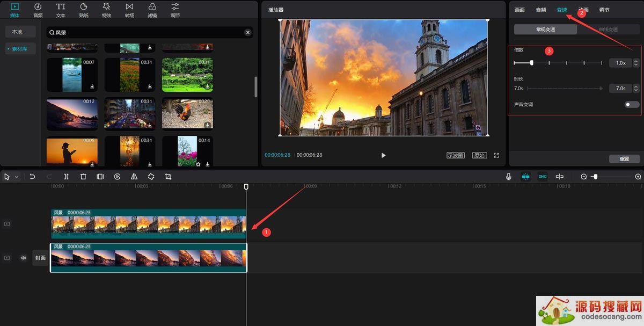Click the split clip tool in timeline toolbar
The width and height of the screenshot is (644, 326).
coord(66,177)
